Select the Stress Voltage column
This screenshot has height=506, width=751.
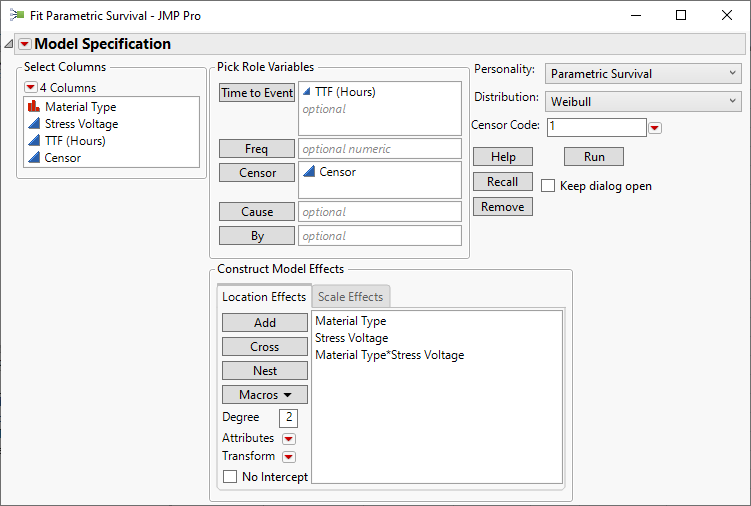[x=81, y=124]
